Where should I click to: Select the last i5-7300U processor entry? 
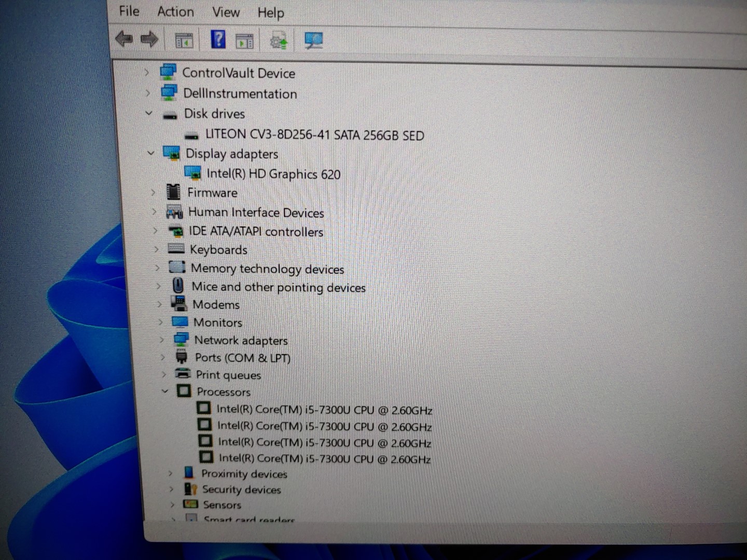coord(325,458)
